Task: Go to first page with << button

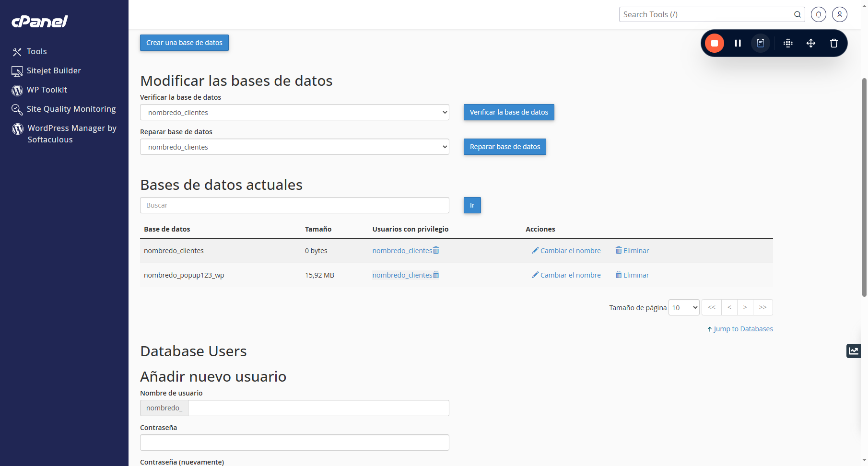Action: [712, 307]
